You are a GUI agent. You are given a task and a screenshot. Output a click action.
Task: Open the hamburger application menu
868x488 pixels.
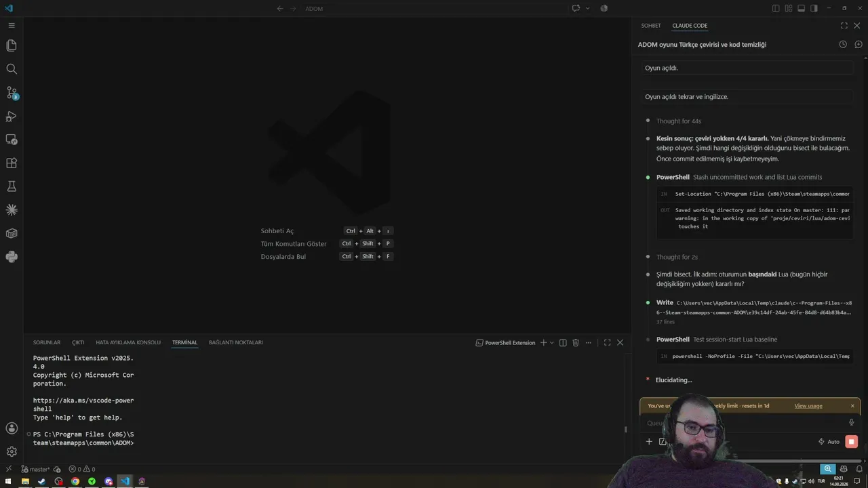(12, 25)
